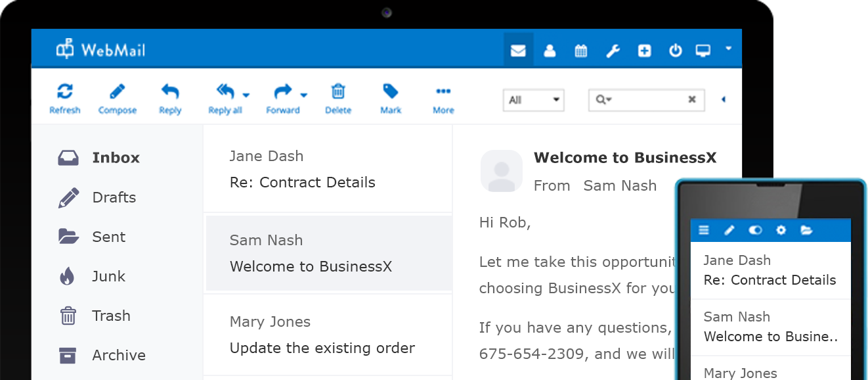Screen dimensions: 868x380
Task: Open the hamburger menu on the phone
Action: pyautogui.click(x=703, y=230)
